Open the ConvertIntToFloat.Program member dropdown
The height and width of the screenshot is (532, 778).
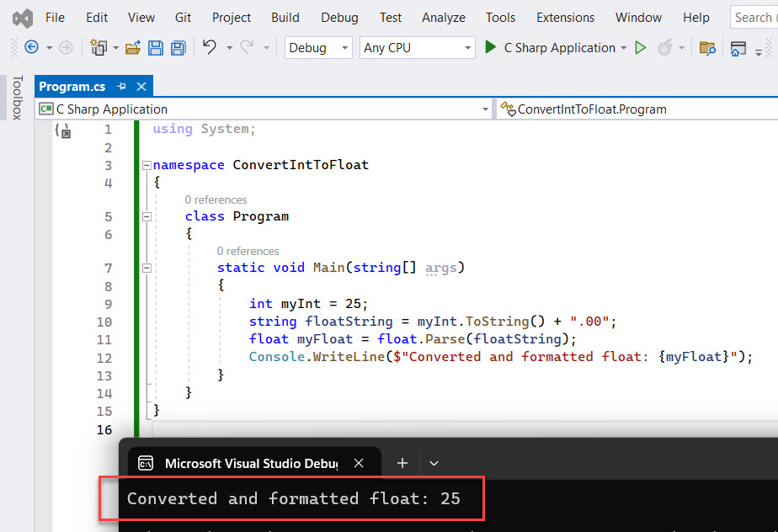tap(589, 108)
